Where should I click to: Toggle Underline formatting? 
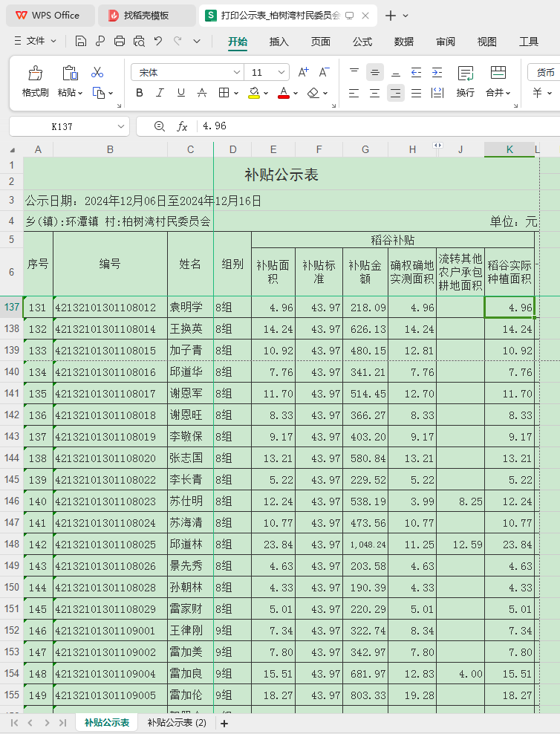point(181,93)
